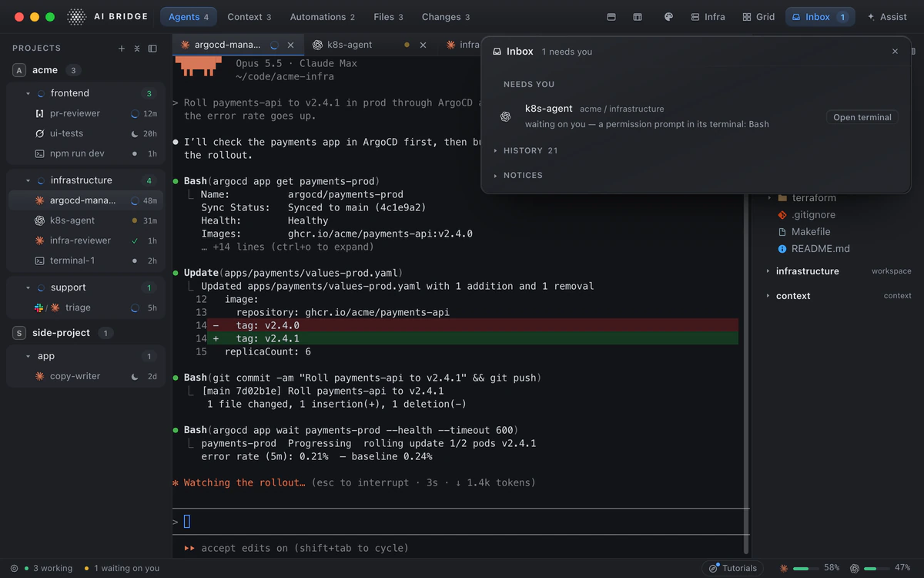Collapse the support group chevron
Viewport: 924px width, 578px height.
pos(28,287)
